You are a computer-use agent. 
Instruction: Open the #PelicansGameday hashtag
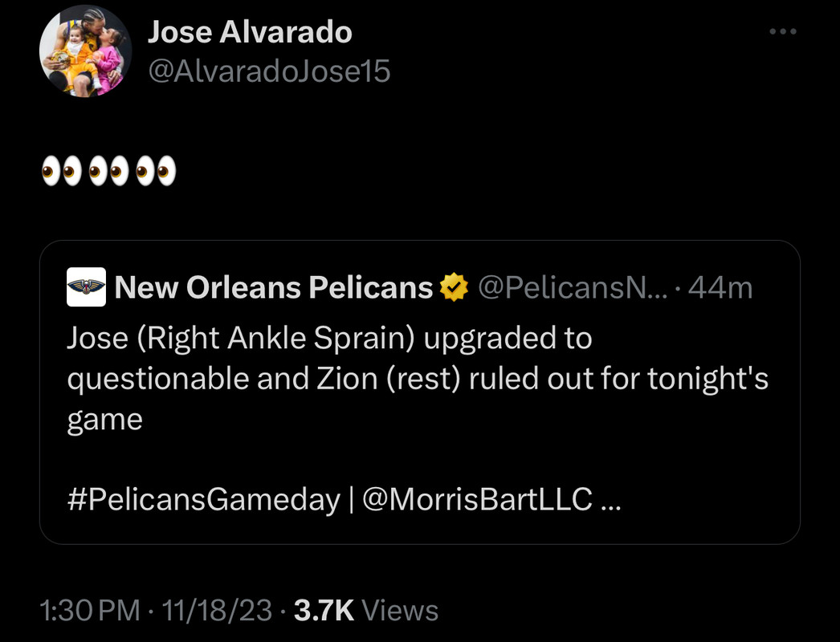click(202, 500)
